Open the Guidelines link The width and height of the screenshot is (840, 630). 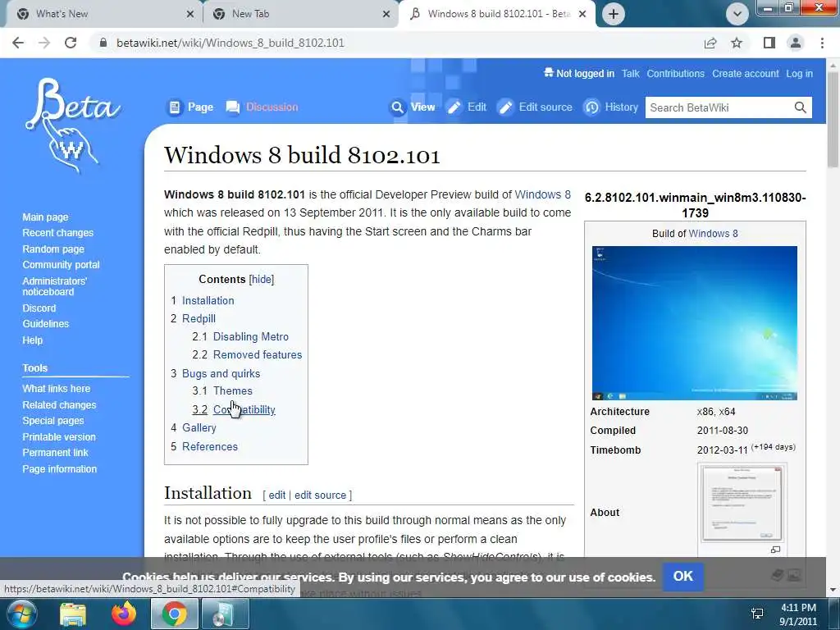46,323
